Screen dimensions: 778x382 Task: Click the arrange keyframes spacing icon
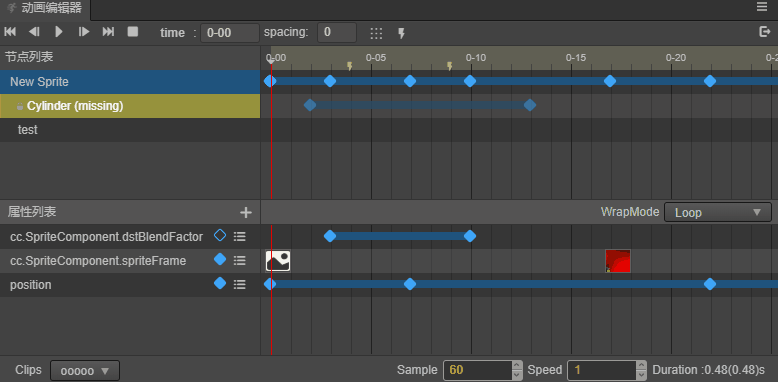(377, 33)
